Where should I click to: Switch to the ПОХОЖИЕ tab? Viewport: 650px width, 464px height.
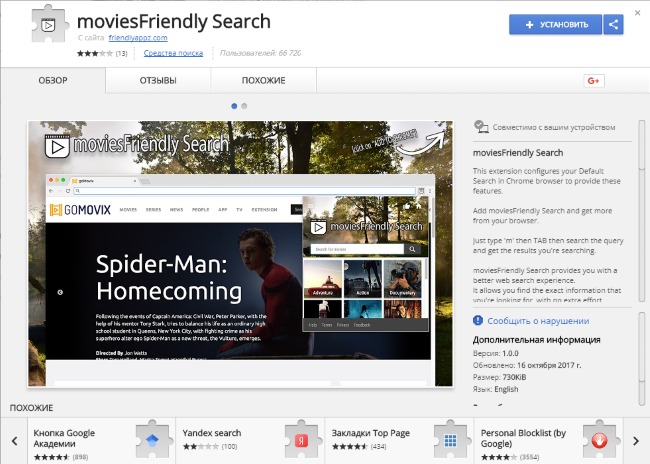point(264,80)
